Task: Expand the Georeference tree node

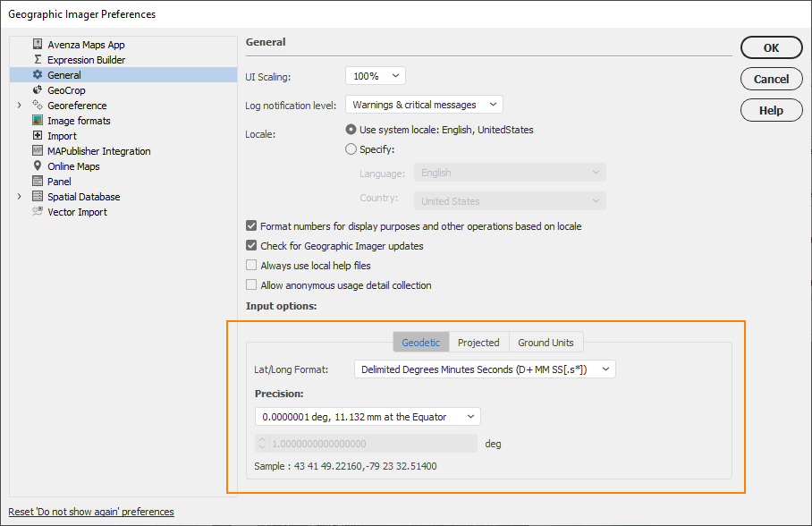Action: (x=19, y=106)
